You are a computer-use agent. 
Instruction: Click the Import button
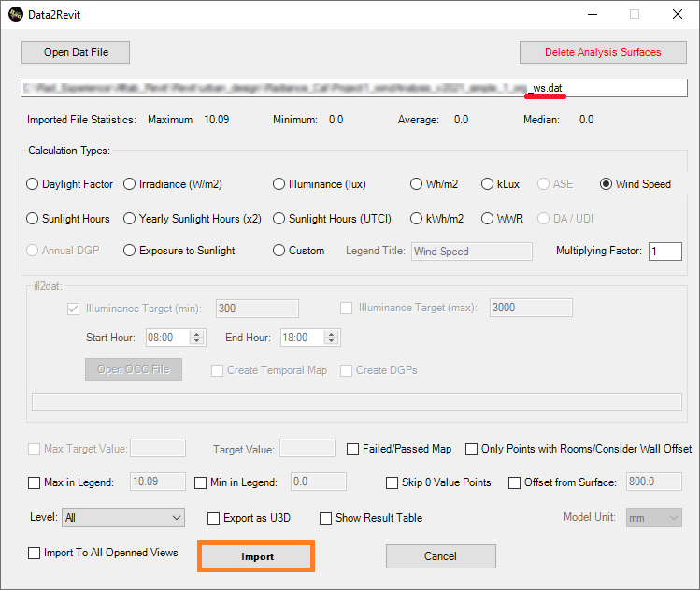pyautogui.click(x=256, y=556)
